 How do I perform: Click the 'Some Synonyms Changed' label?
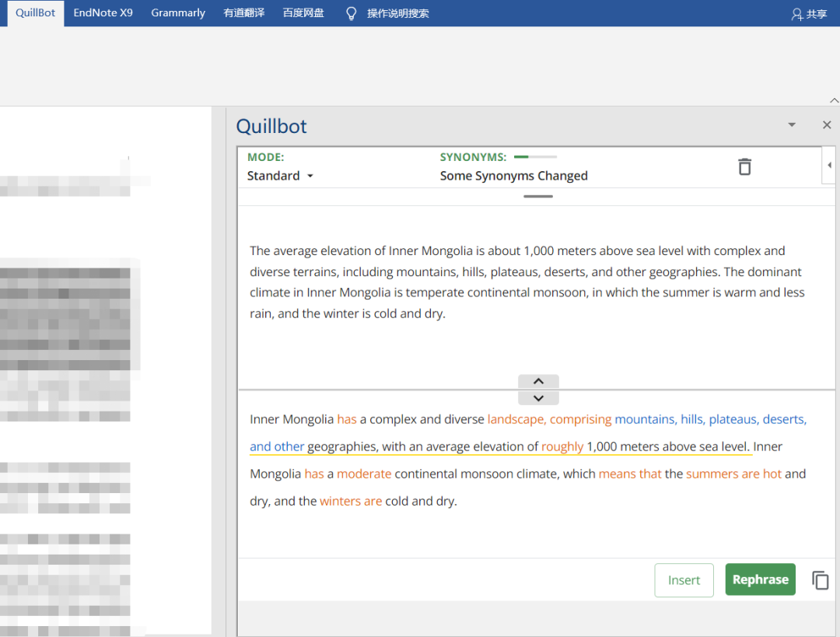tap(513, 176)
